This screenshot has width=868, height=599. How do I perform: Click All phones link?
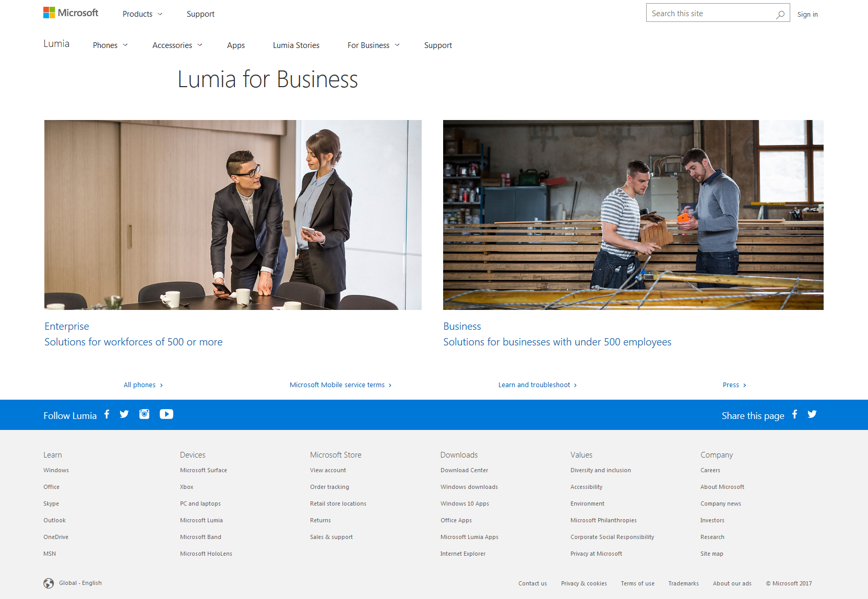[x=143, y=385]
